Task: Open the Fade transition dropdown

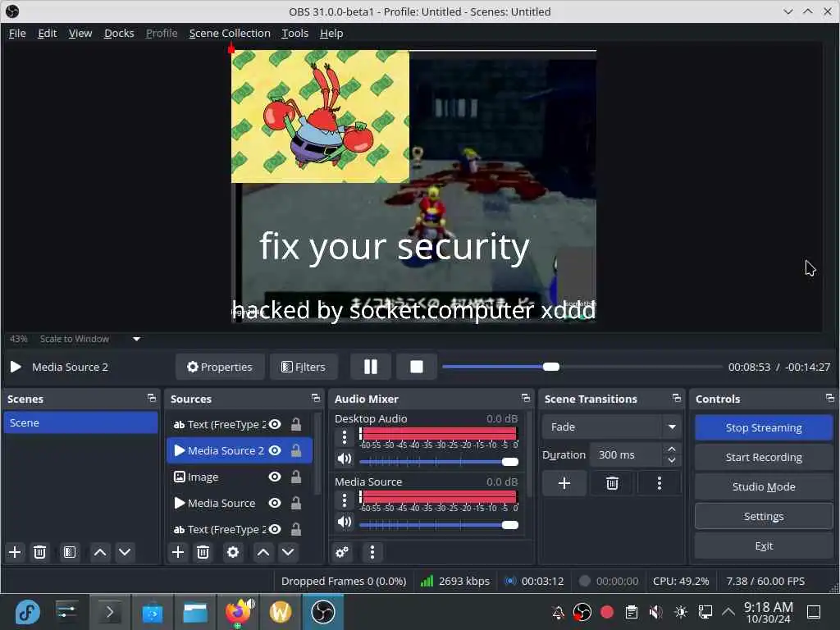Action: (612, 427)
